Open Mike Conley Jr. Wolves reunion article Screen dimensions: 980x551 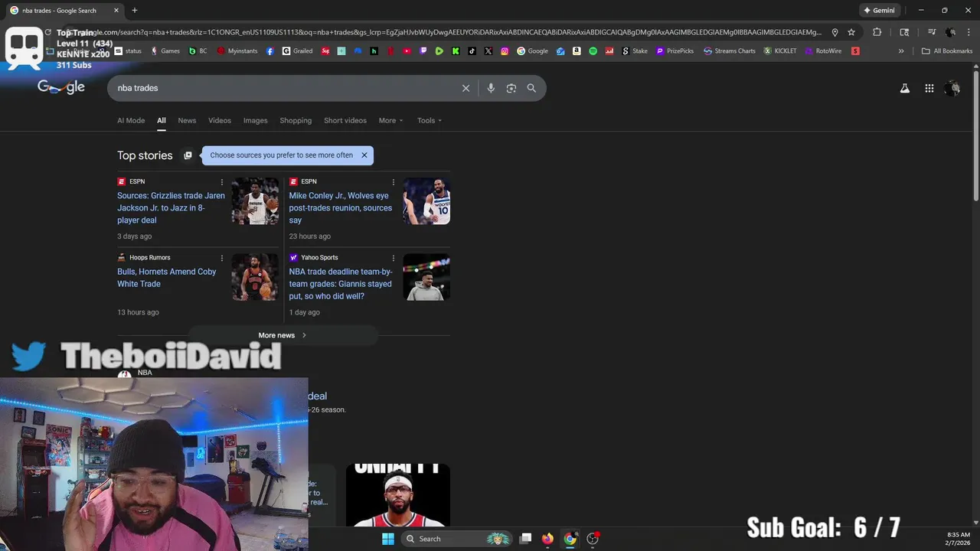point(341,208)
